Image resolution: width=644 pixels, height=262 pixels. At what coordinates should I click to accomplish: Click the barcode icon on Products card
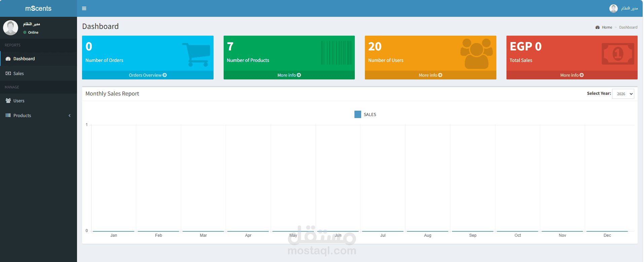pyautogui.click(x=336, y=52)
